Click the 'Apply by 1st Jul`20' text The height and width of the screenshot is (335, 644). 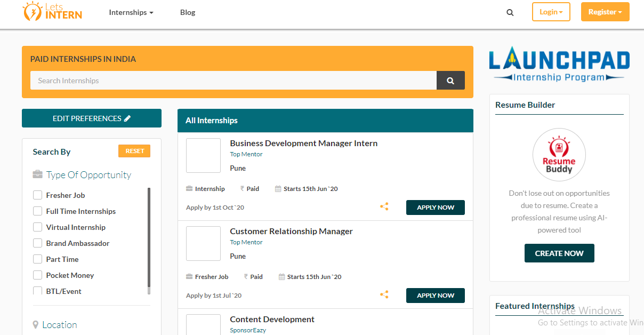214,296
